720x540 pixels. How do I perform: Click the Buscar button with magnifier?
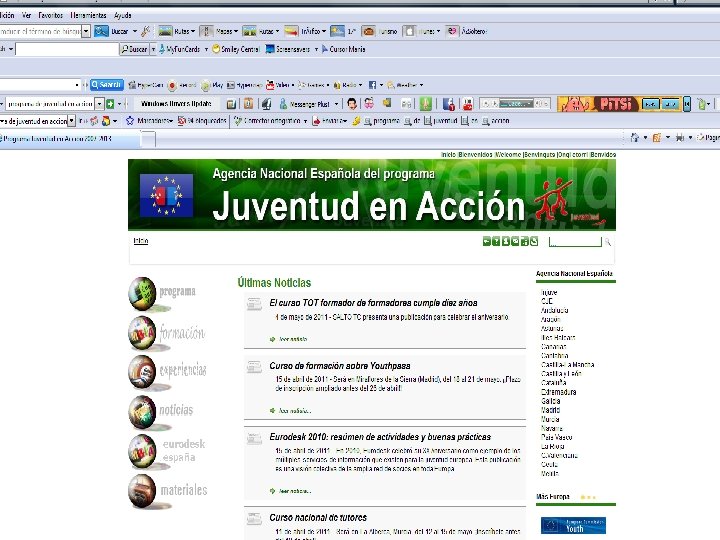coord(135,49)
